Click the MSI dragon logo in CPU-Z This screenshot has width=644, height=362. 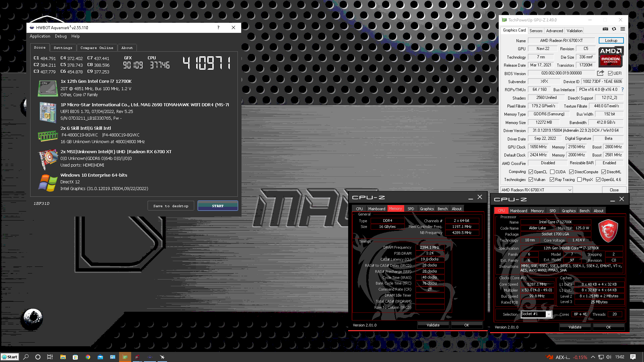coord(608,231)
